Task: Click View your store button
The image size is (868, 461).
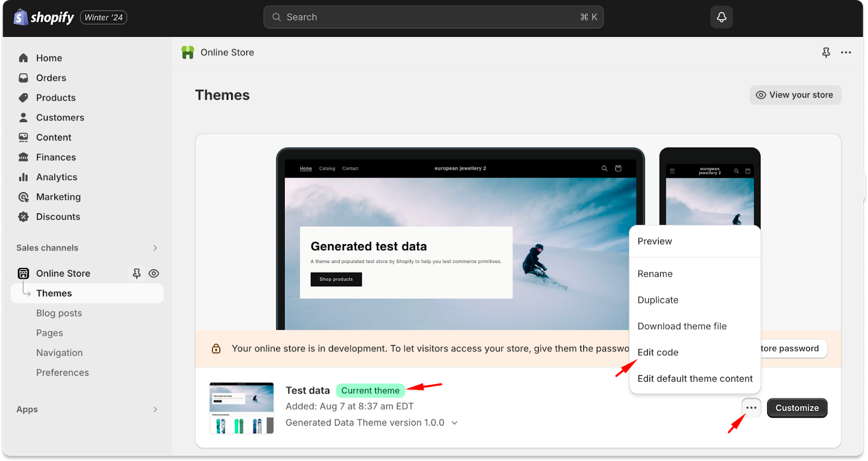Action: coord(795,95)
